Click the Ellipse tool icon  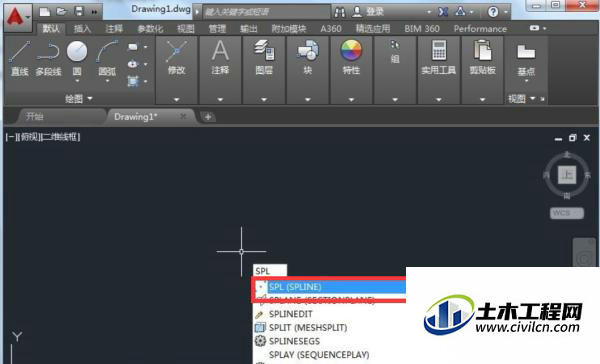click(x=132, y=64)
